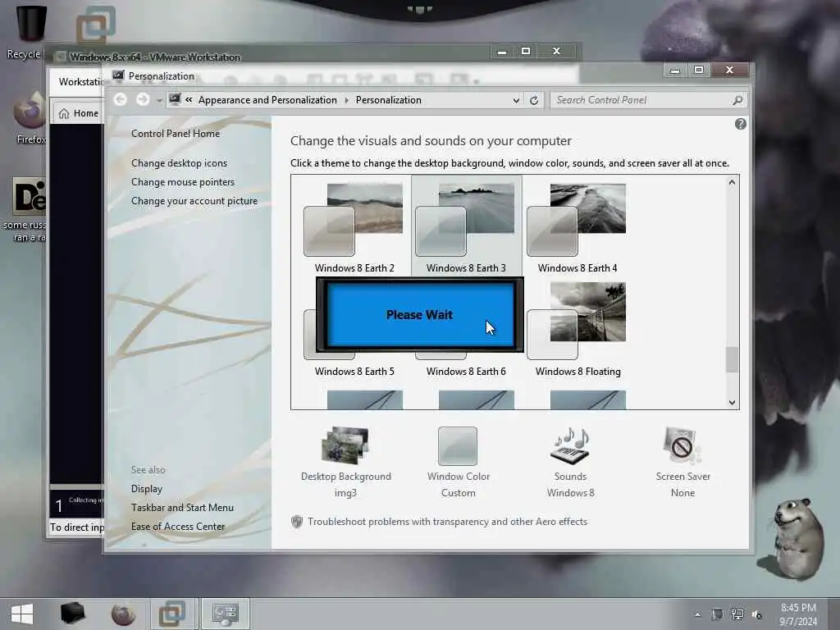Open the Workstation menu in VMware
Screen dimensions: 840x630
coord(80,82)
